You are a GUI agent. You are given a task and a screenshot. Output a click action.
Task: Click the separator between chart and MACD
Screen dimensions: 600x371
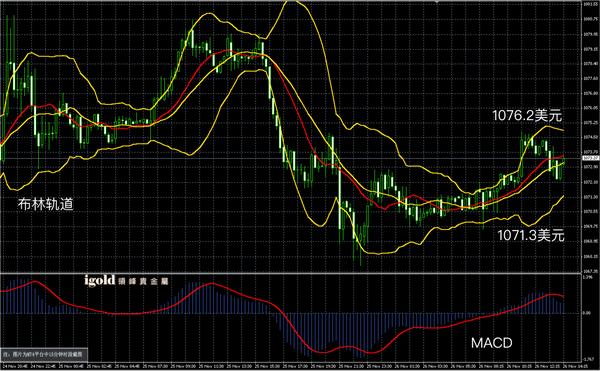coord(291,273)
